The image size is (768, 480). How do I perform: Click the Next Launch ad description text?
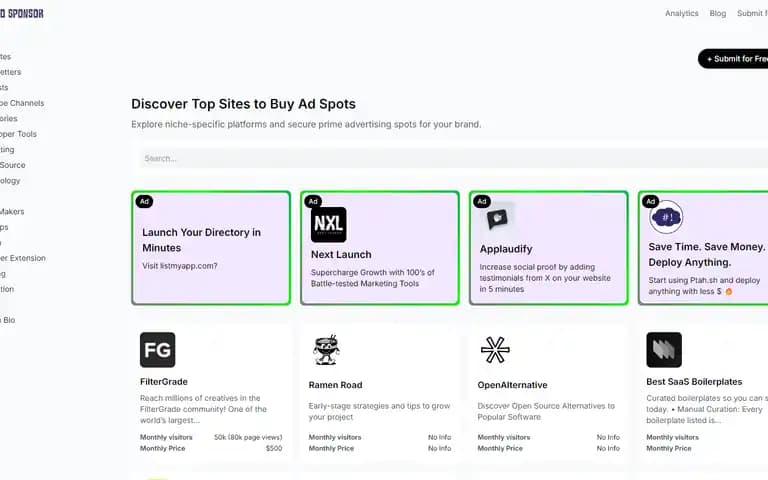(x=373, y=278)
